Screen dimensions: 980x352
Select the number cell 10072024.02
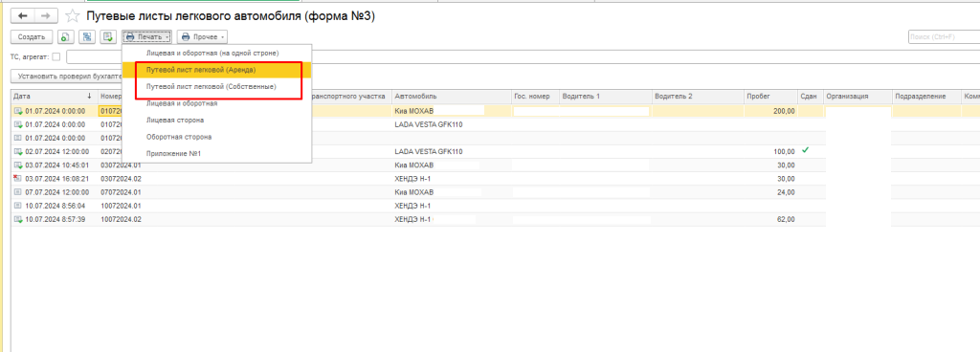click(x=121, y=219)
